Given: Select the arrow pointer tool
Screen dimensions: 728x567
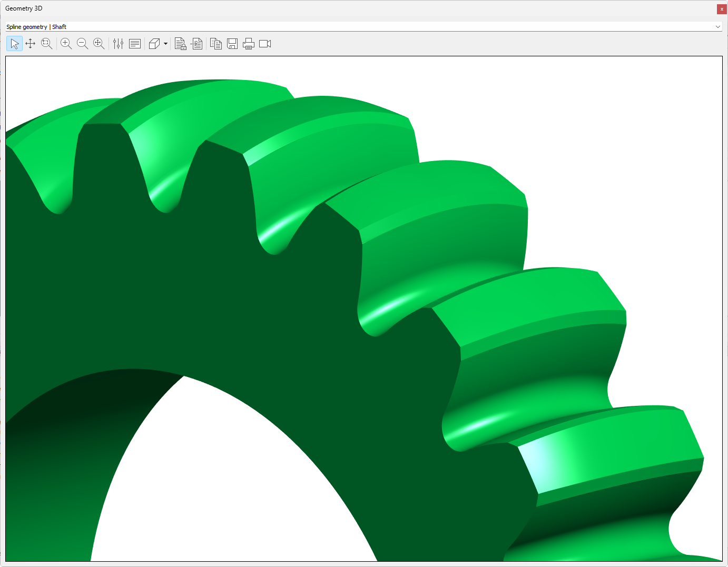Looking at the screenshot, I should coord(14,44).
